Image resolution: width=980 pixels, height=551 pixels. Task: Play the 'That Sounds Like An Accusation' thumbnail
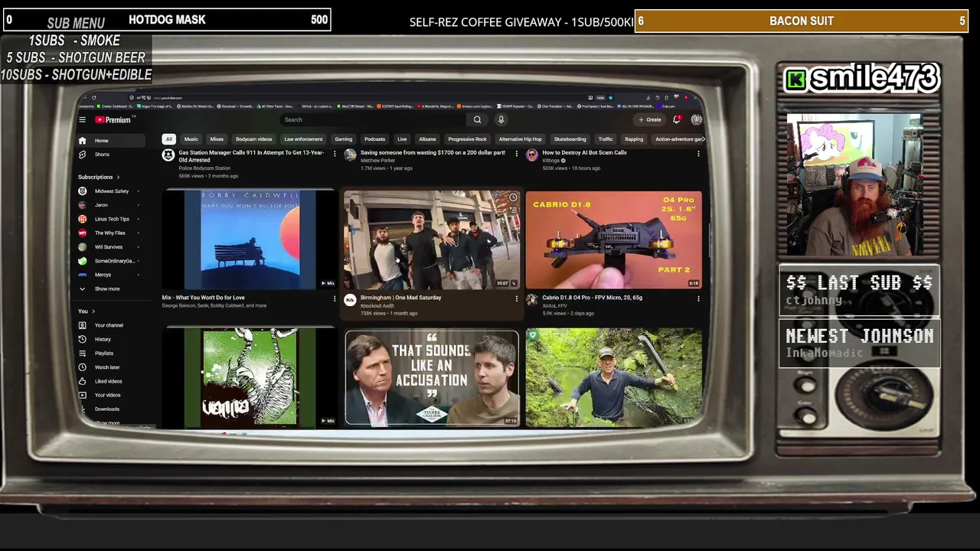431,377
